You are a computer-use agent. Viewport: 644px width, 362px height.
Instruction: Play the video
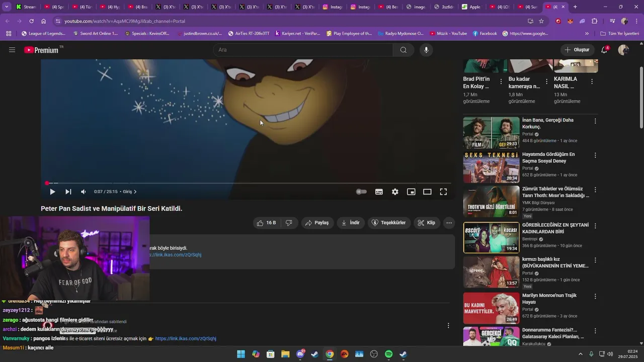52,192
